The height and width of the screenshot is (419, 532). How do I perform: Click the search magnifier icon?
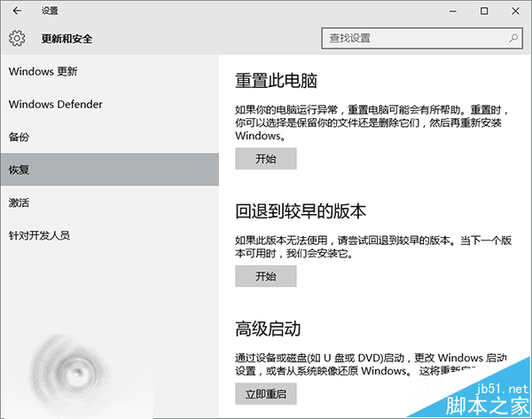tap(513, 38)
